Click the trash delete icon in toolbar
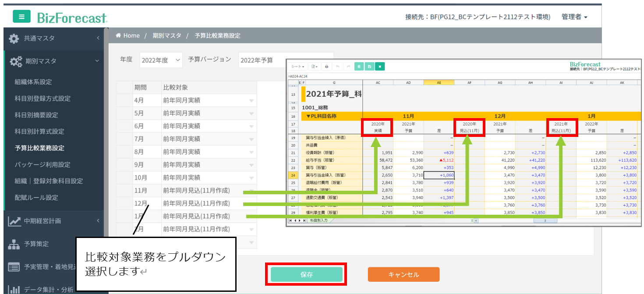Screen dimensions: 644x294 point(359,66)
